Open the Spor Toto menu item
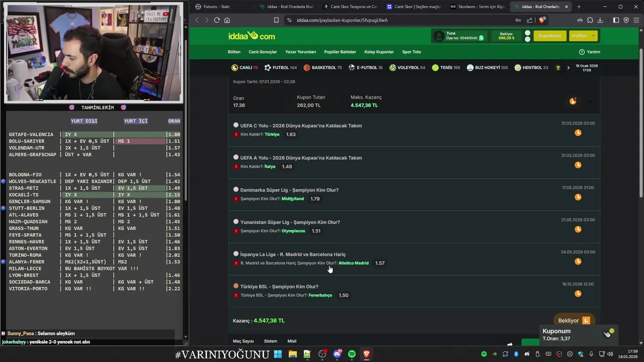This screenshot has height=362, width=644. click(x=412, y=52)
